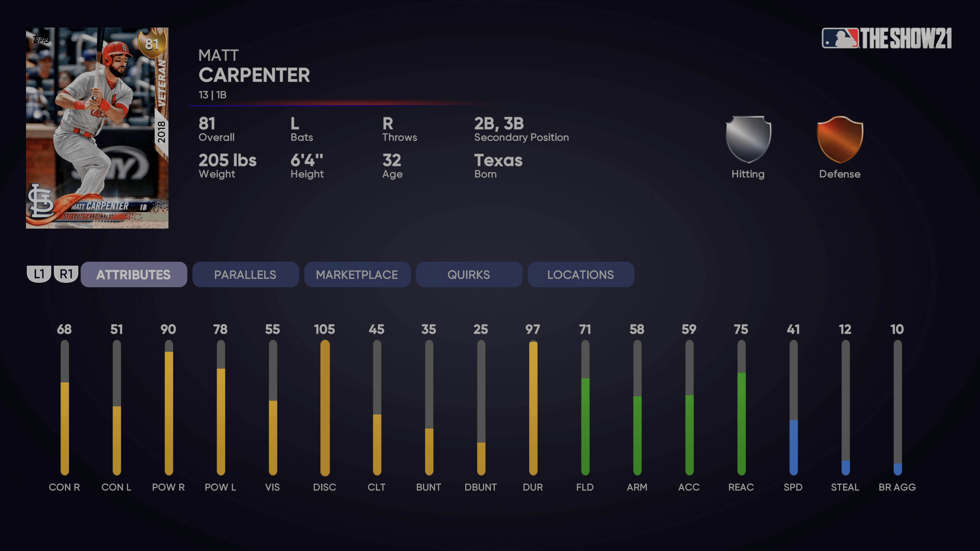This screenshot has width=980, height=551.
Task: Open the MARKETPLACE section
Action: point(357,274)
